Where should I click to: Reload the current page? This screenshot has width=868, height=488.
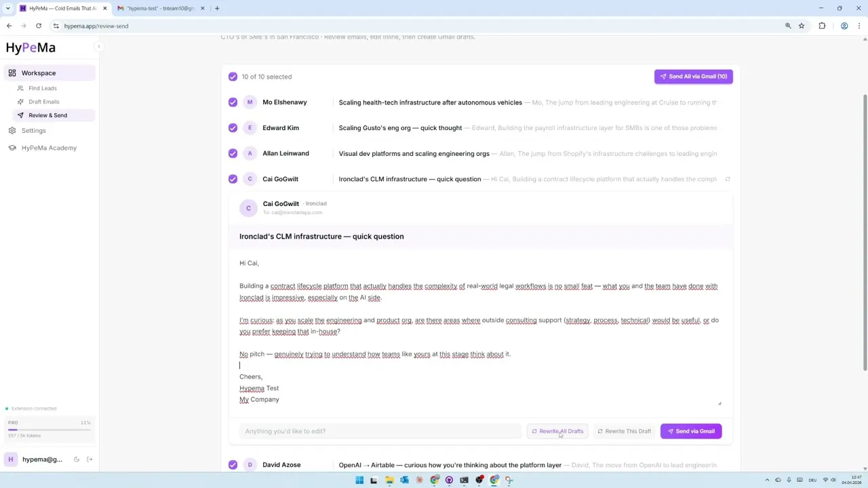pyautogui.click(x=39, y=26)
